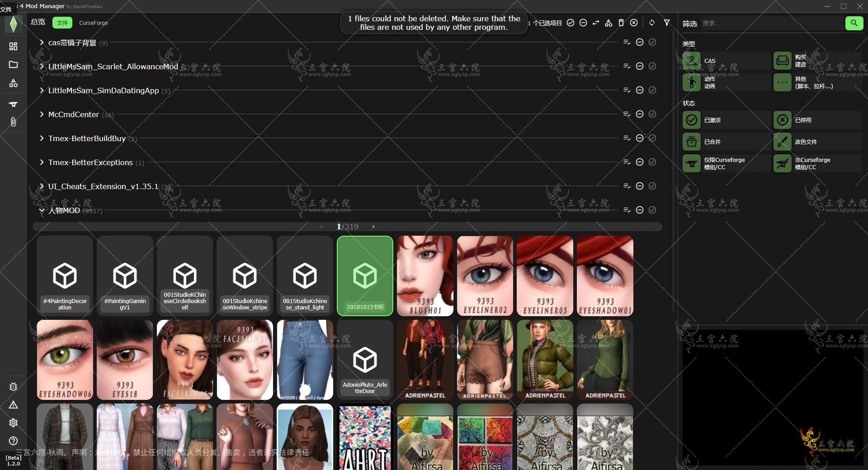868x470 pixels.
Task: Disable LittleMsSam_Scarlet_AllowanceMod group
Action: [640, 66]
